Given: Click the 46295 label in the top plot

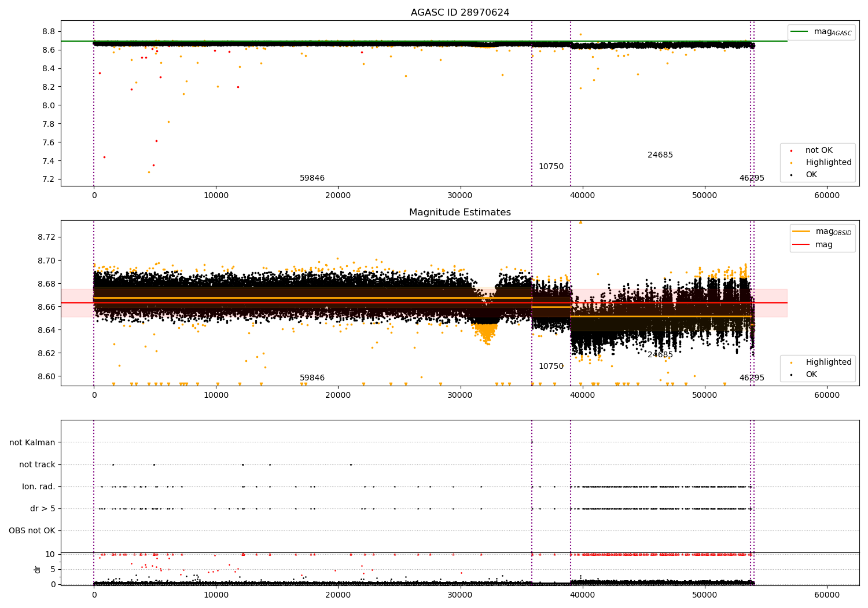Looking at the screenshot, I should [752, 178].
